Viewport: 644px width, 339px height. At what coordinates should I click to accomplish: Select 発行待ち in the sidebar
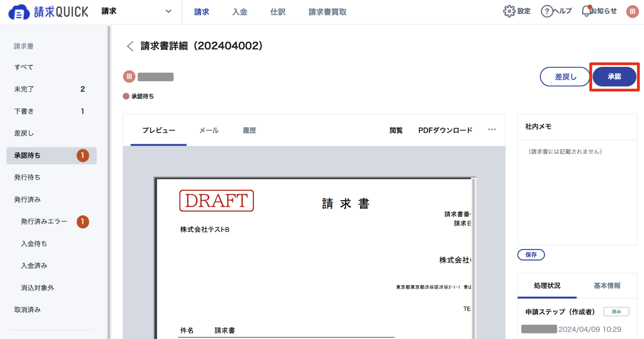coord(27,177)
